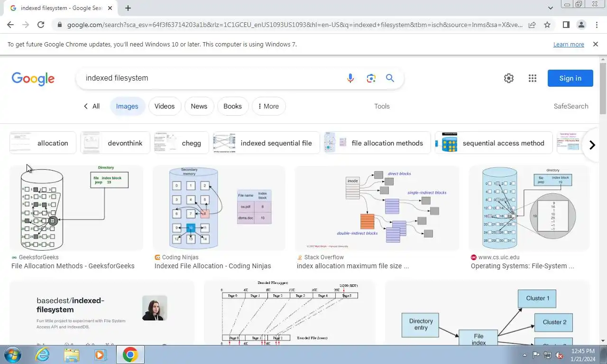Open 'index allocation maximum file size' link
607x364 pixels.
point(353,266)
